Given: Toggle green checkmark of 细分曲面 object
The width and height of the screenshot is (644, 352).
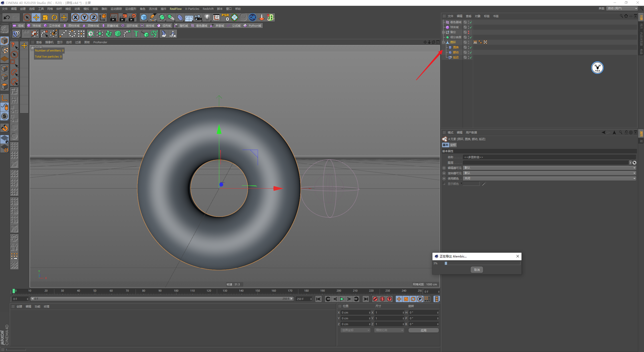Looking at the screenshot, I should [x=471, y=37].
